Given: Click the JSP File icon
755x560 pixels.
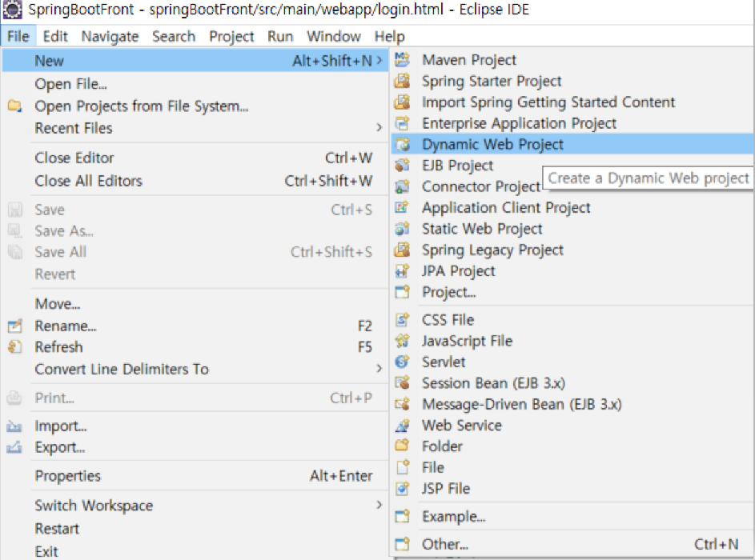Looking at the screenshot, I should (x=402, y=488).
